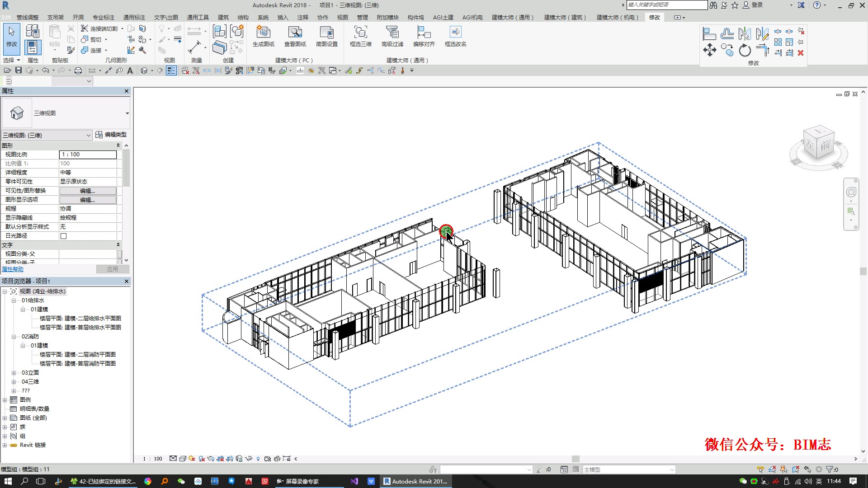Click the Move tool icon
Image resolution: width=868 pixels, height=488 pixels.
point(709,50)
